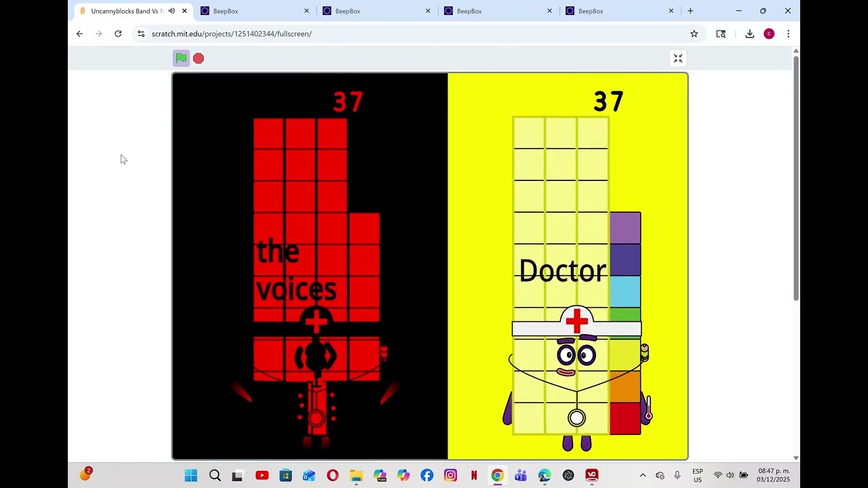868x488 pixels.
Task: Open Copilot from the taskbar
Action: pyautogui.click(x=403, y=476)
